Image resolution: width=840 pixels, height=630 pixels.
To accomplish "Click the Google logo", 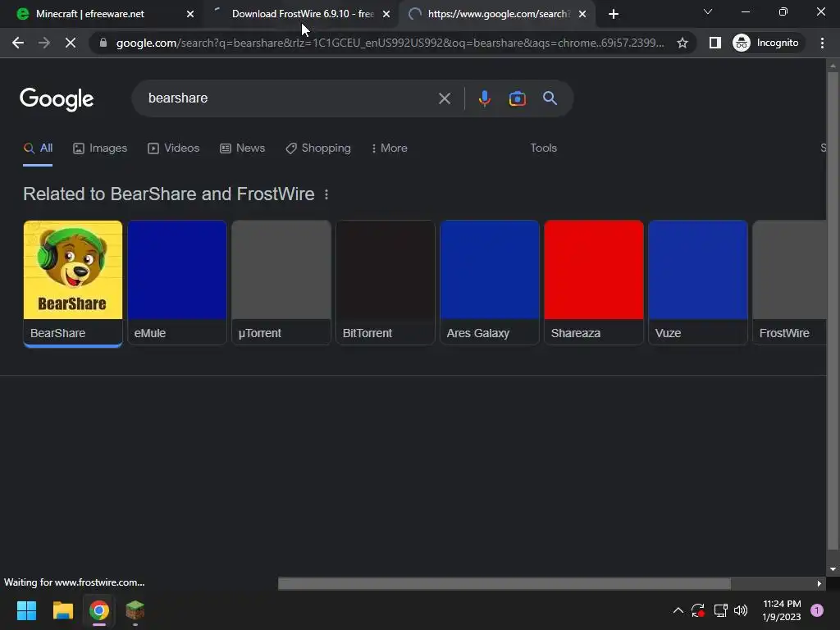I will tap(57, 99).
